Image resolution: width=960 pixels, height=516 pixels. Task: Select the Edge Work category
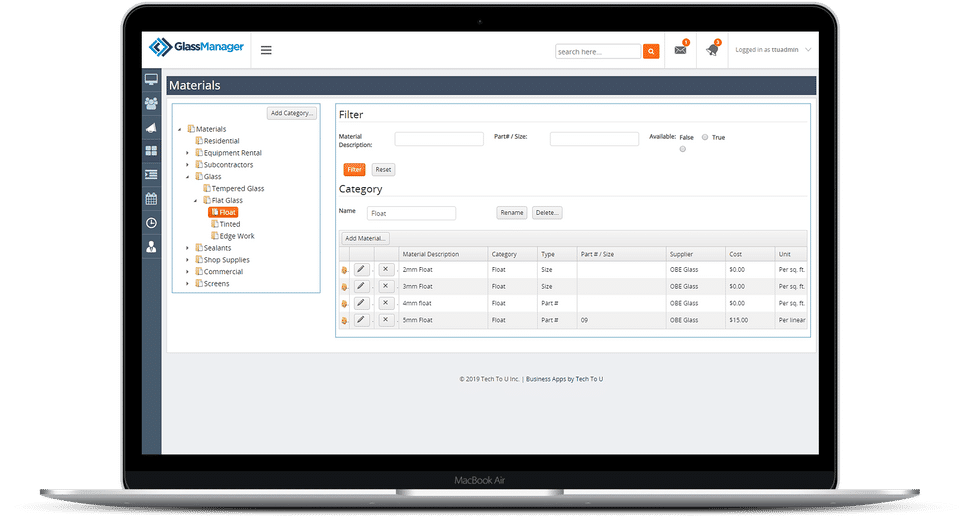237,236
